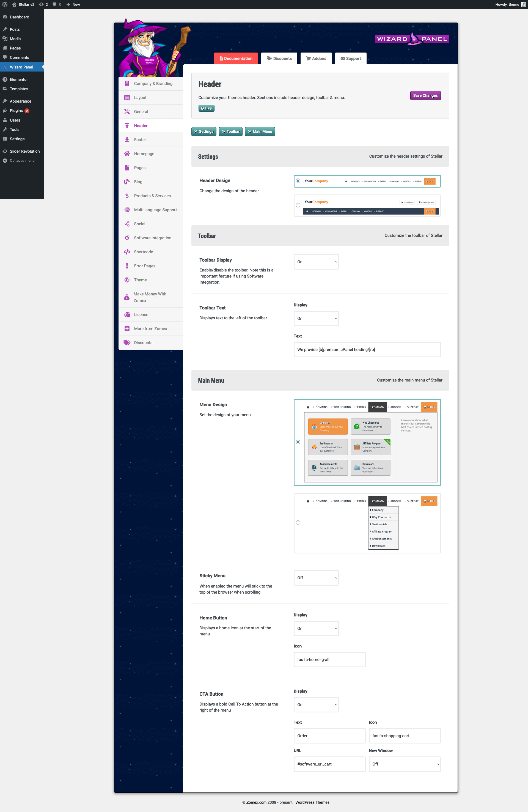
Task: Click the More from Zomex plus icon
Action: (x=127, y=328)
